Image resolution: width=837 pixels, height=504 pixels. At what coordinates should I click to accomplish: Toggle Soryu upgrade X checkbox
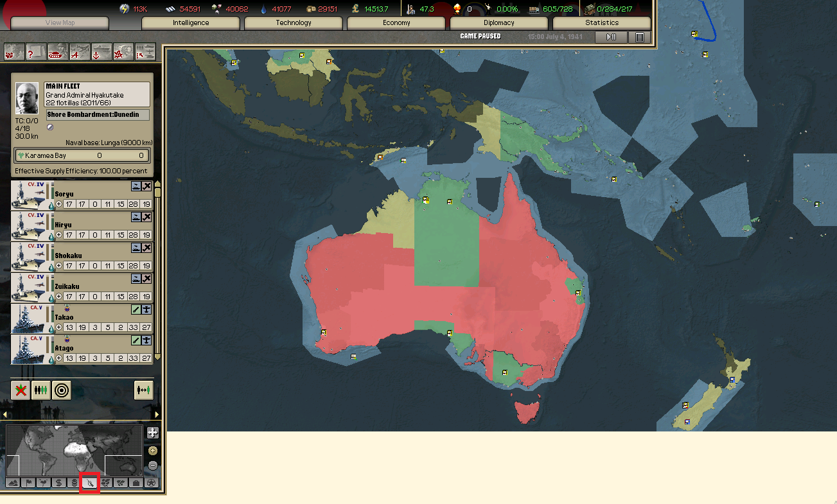click(x=146, y=186)
